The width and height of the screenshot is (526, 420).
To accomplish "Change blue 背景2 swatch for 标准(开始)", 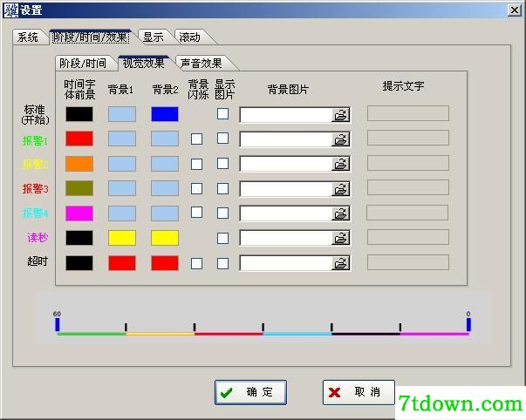I will coord(165,114).
